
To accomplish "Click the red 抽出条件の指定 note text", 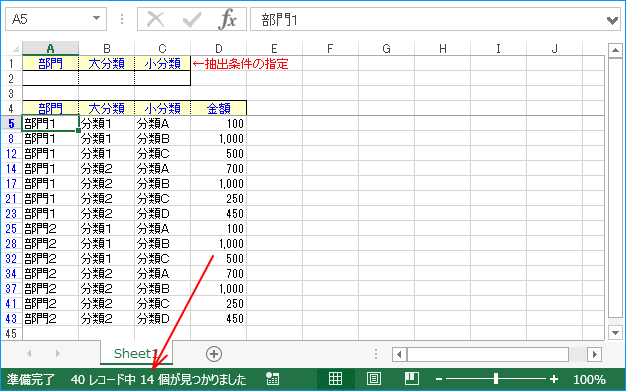I will tap(241, 64).
